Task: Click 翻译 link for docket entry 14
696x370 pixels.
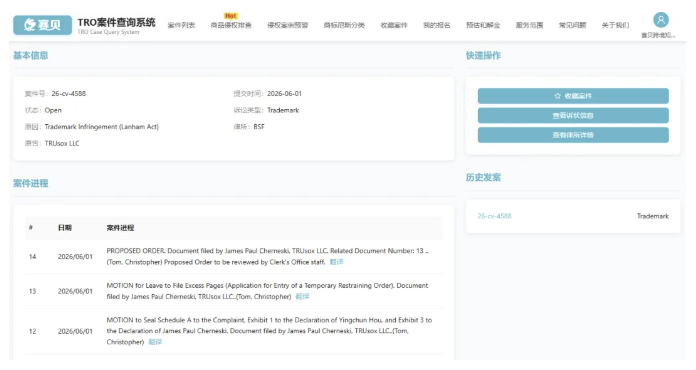Action: pyautogui.click(x=336, y=262)
